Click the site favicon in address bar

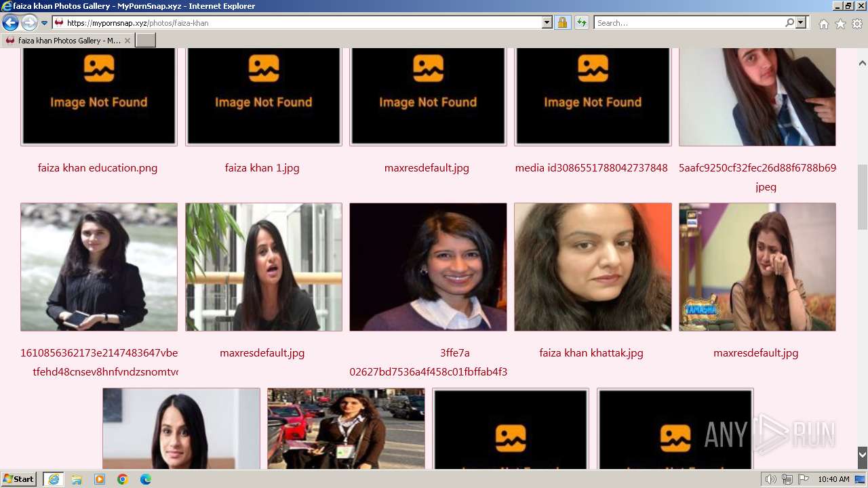pyautogui.click(x=59, y=22)
